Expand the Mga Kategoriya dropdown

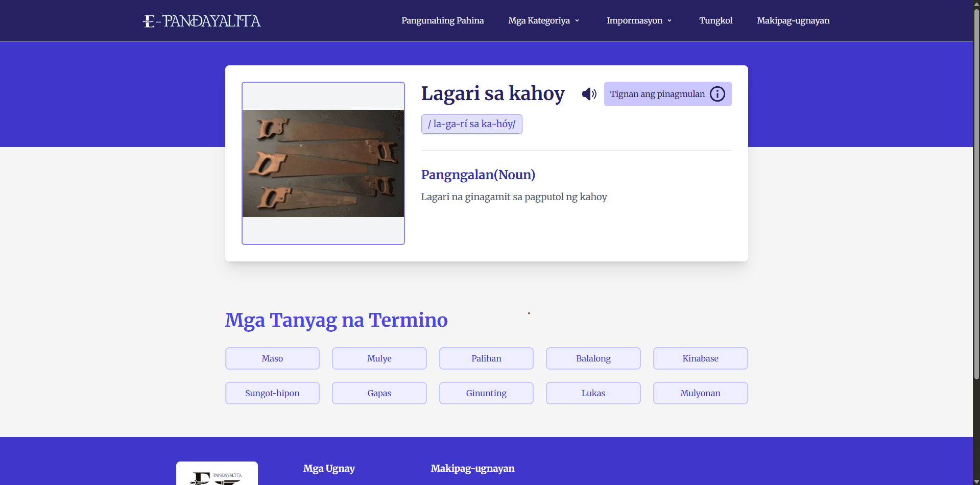point(543,20)
